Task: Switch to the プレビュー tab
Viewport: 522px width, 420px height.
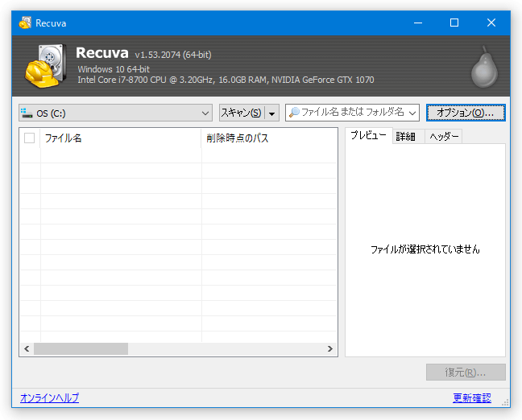Action: tap(368, 135)
